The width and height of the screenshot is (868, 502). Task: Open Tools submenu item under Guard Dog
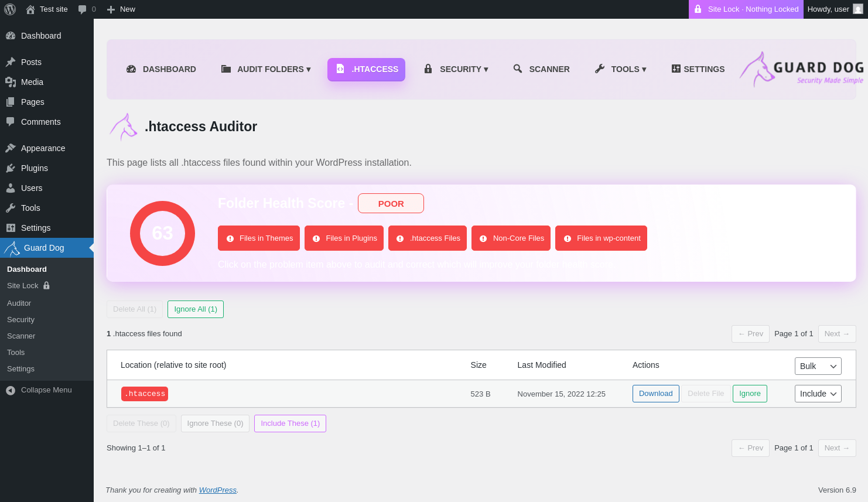coord(16,353)
